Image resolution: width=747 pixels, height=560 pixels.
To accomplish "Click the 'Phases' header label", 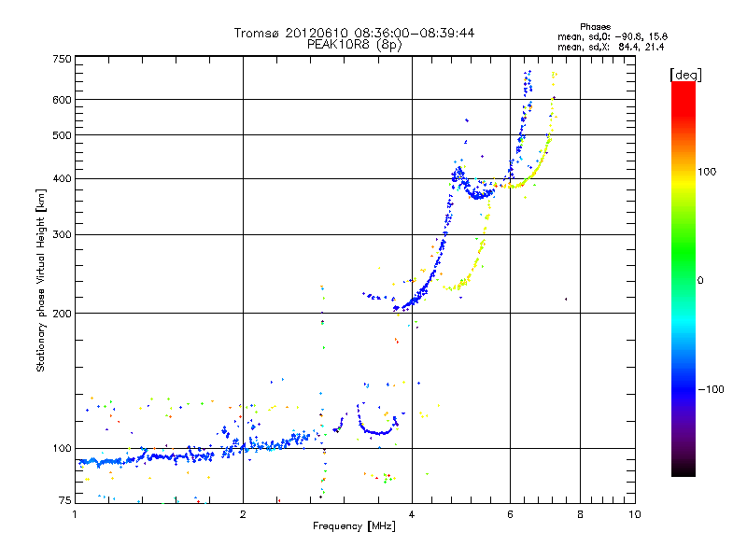I will pos(595,27).
